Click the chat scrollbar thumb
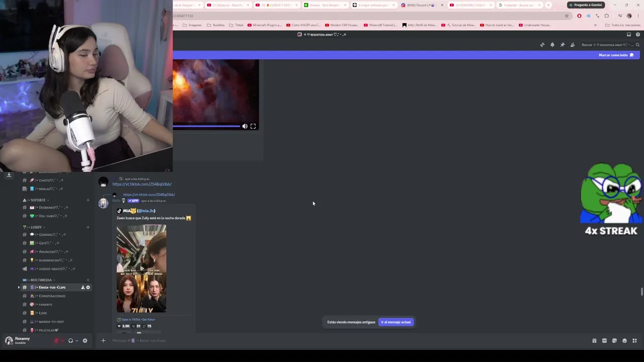644x362 pixels. pos(641,292)
